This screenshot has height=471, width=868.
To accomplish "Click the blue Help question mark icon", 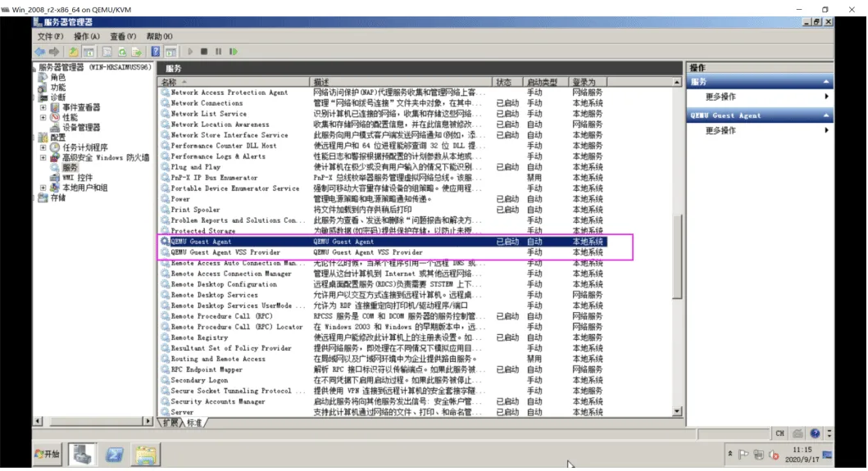I will click(x=156, y=52).
